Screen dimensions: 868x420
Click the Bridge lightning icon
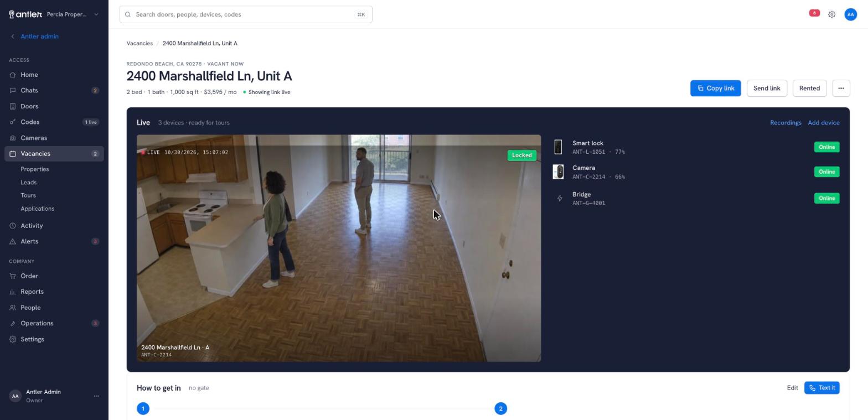pos(559,199)
